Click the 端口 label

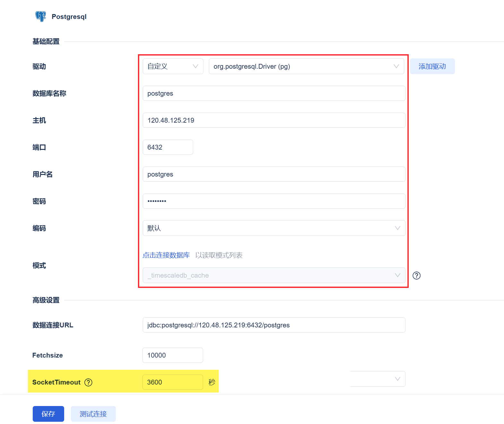(39, 147)
